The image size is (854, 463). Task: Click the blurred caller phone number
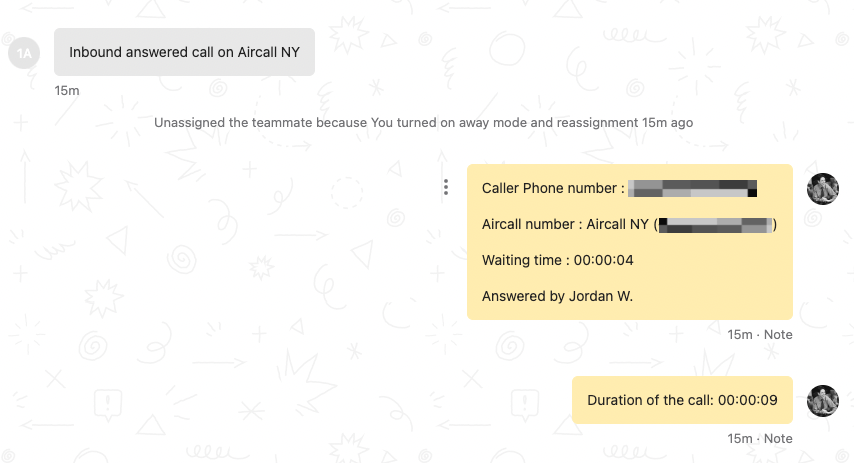(692, 188)
